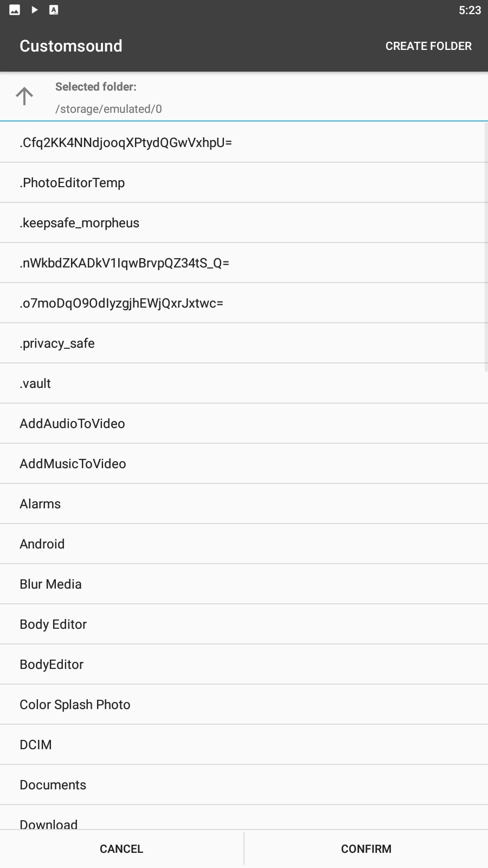Open the .vault folder

[244, 384]
